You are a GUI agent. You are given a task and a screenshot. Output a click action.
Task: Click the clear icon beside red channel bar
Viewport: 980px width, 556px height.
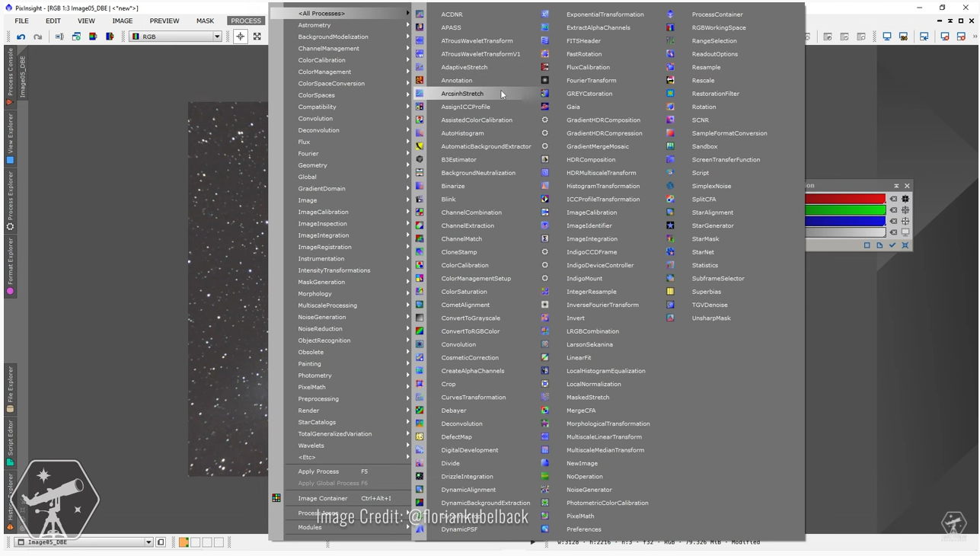click(x=894, y=199)
